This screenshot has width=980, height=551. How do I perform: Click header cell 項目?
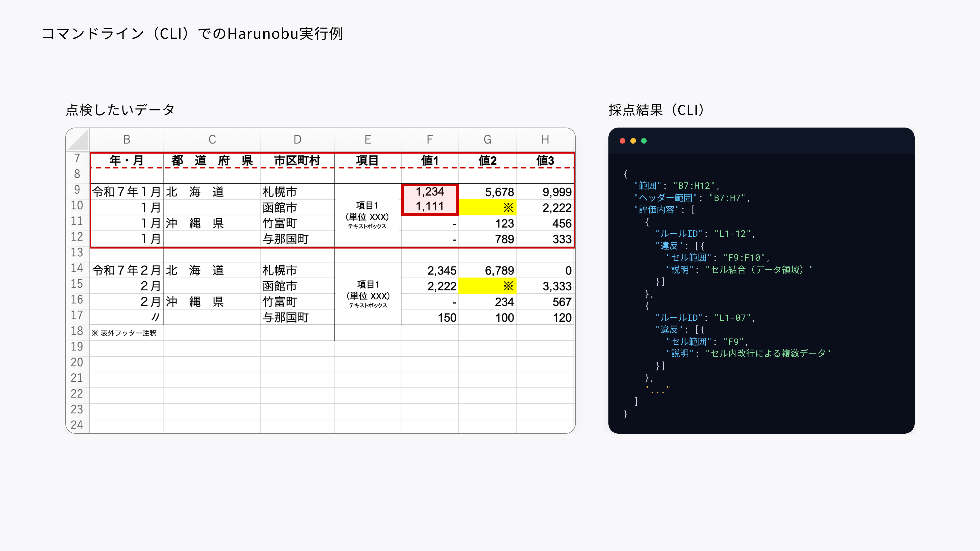[x=367, y=160]
